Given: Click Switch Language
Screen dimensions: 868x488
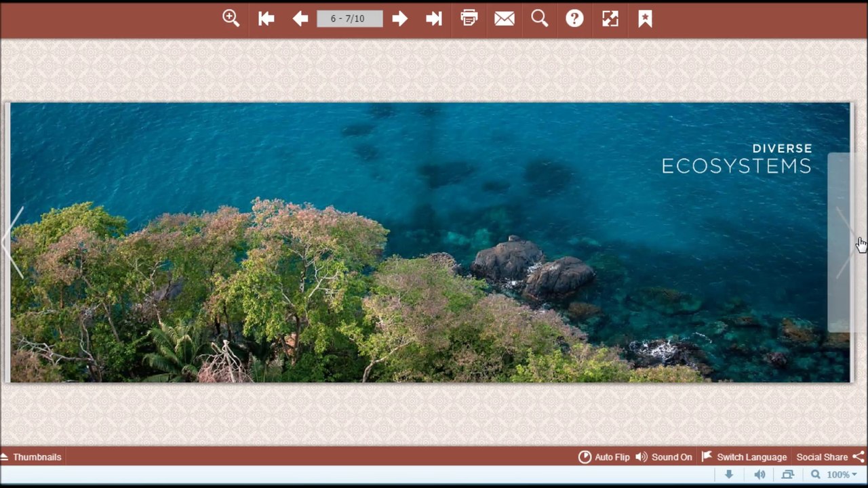Looking at the screenshot, I should (x=744, y=457).
